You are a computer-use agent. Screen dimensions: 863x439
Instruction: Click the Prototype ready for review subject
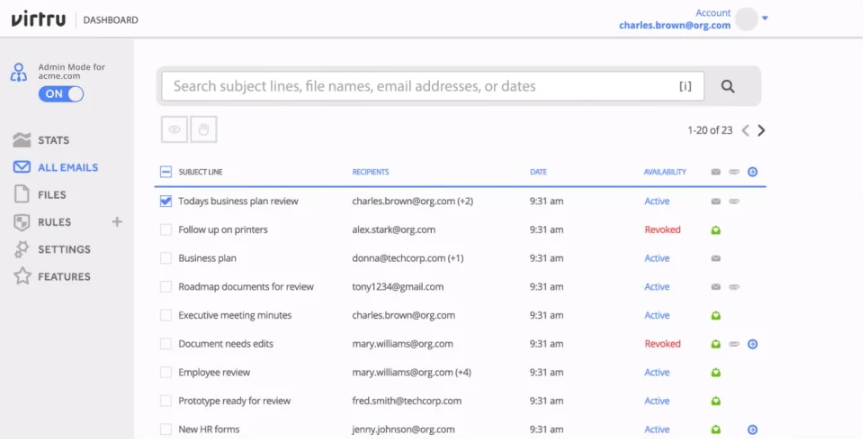pos(234,401)
